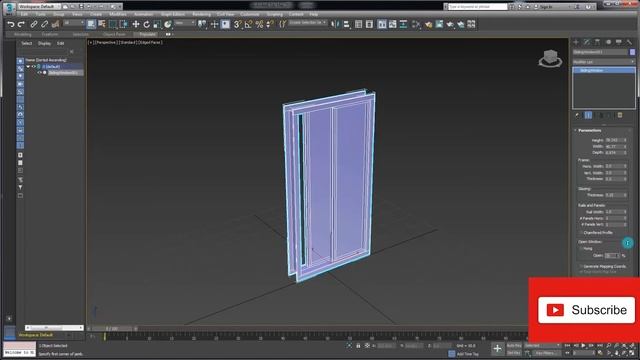Toggle Window/Crossing selection icon

123,24
